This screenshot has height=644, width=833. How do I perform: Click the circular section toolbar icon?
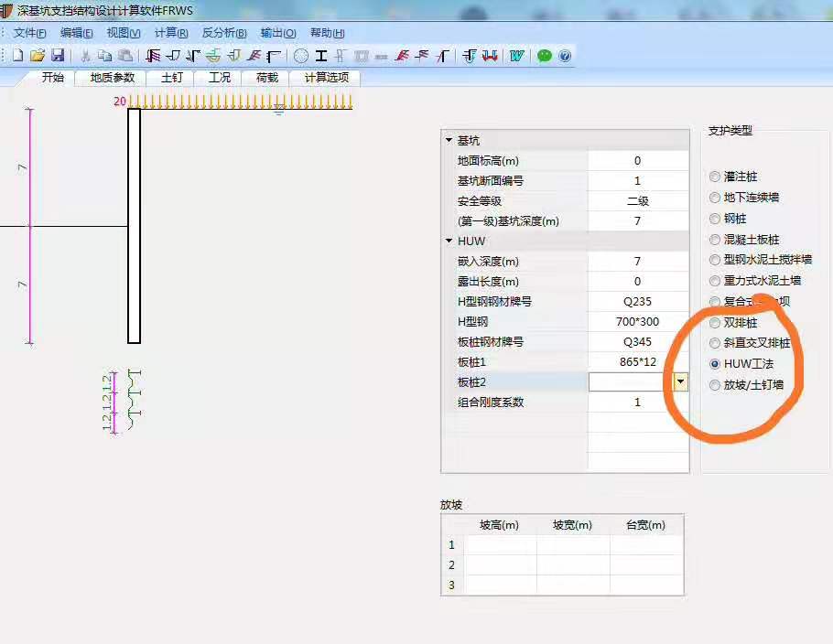pyautogui.click(x=301, y=56)
